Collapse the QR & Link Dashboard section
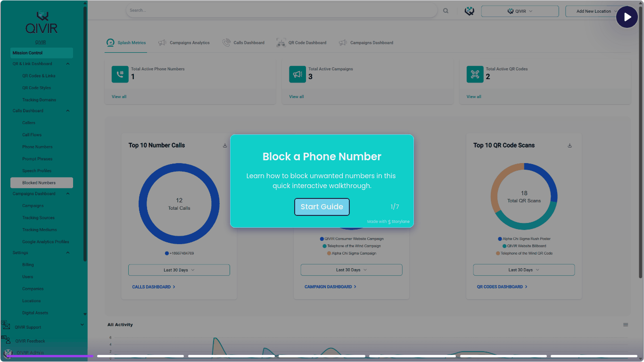Viewport: 644px width, 362px height. (68, 64)
